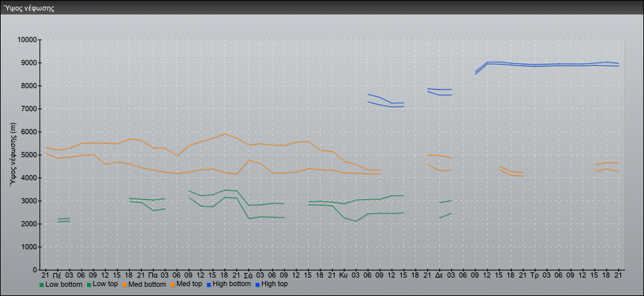Click the x-axis day label Δε
This screenshot has width=644, height=296.
click(x=439, y=275)
